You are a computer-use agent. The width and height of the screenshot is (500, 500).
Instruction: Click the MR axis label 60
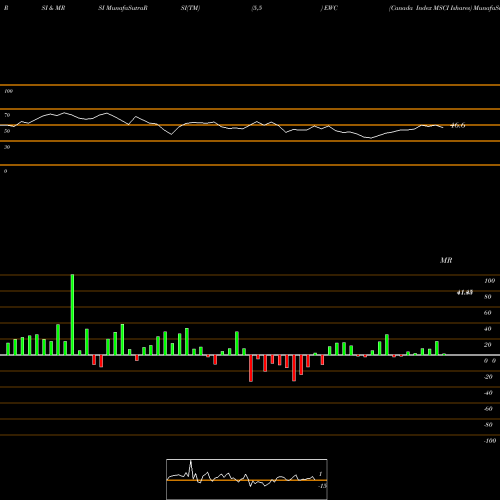[x=488, y=313]
